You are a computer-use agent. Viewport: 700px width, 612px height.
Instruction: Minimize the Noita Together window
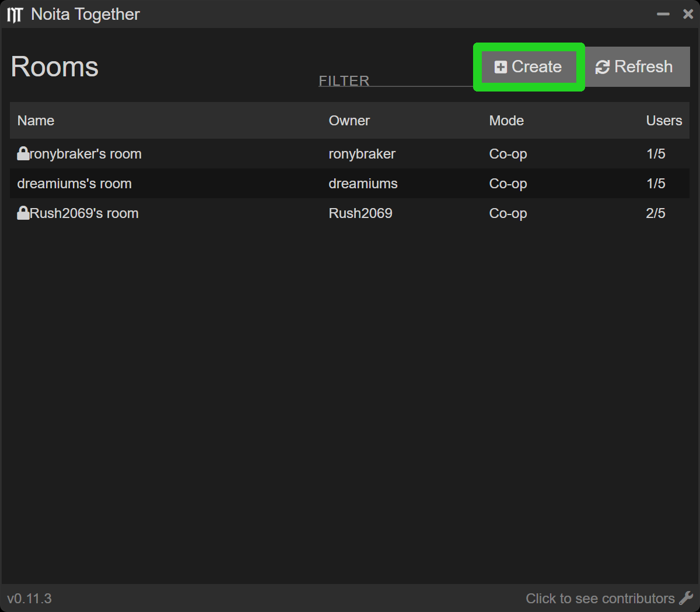(x=663, y=14)
